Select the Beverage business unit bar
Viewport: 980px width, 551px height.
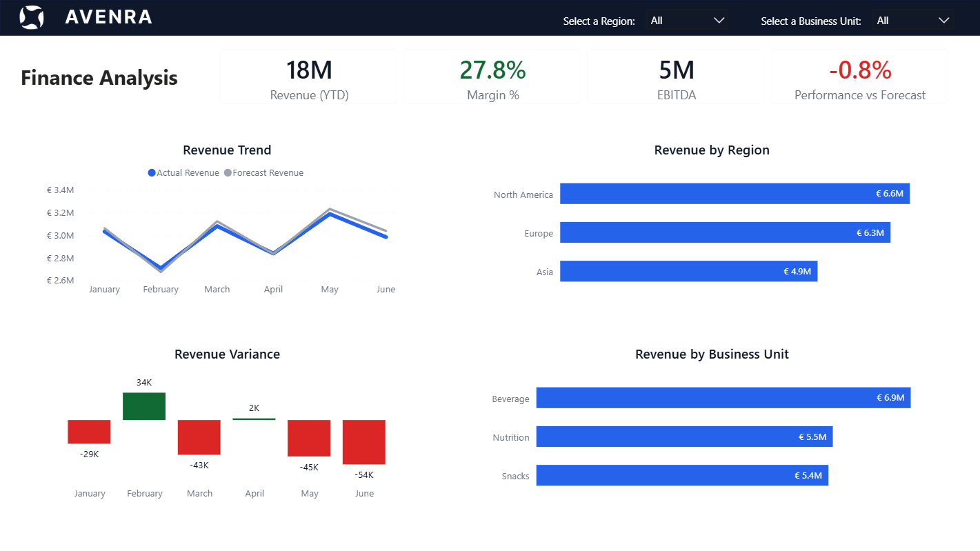click(723, 398)
